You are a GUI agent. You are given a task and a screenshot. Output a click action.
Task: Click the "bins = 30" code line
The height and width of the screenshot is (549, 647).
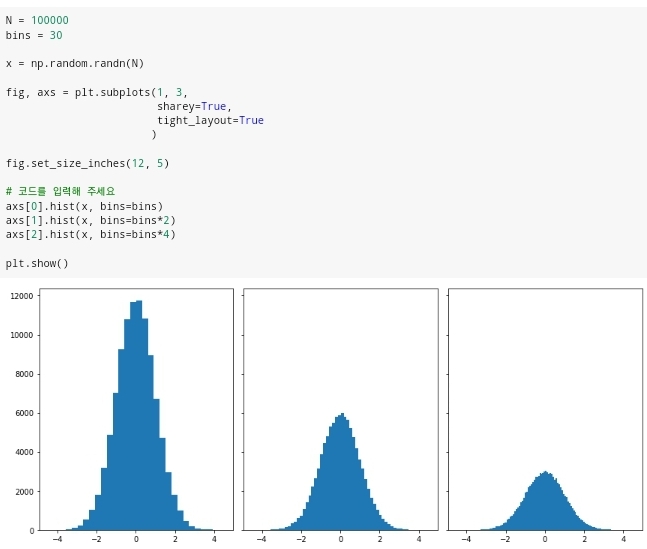pos(34,35)
